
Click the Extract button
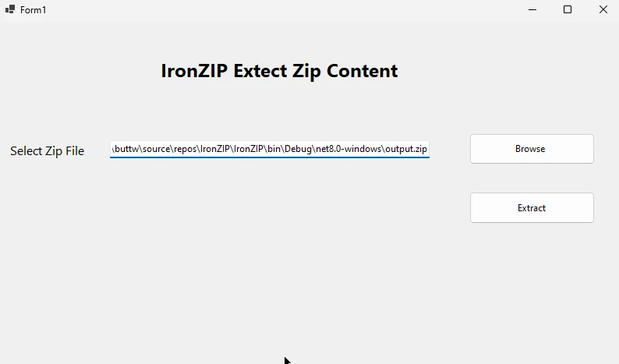click(x=532, y=208)
